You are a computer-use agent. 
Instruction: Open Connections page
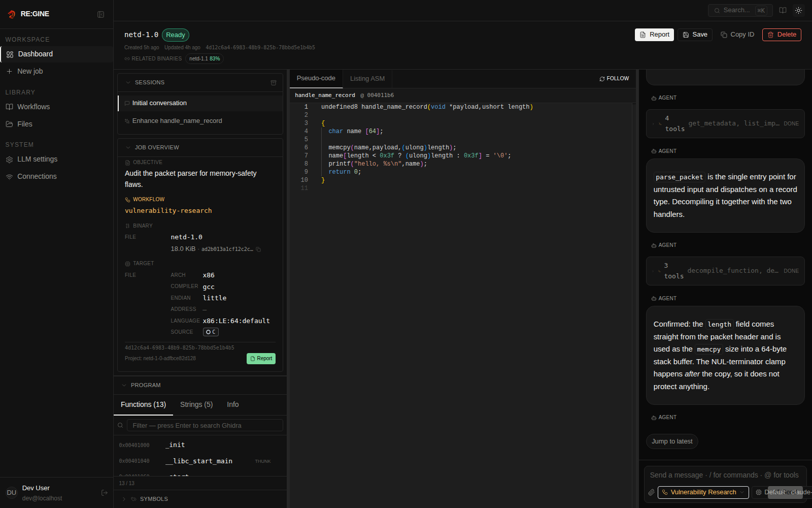56,176
